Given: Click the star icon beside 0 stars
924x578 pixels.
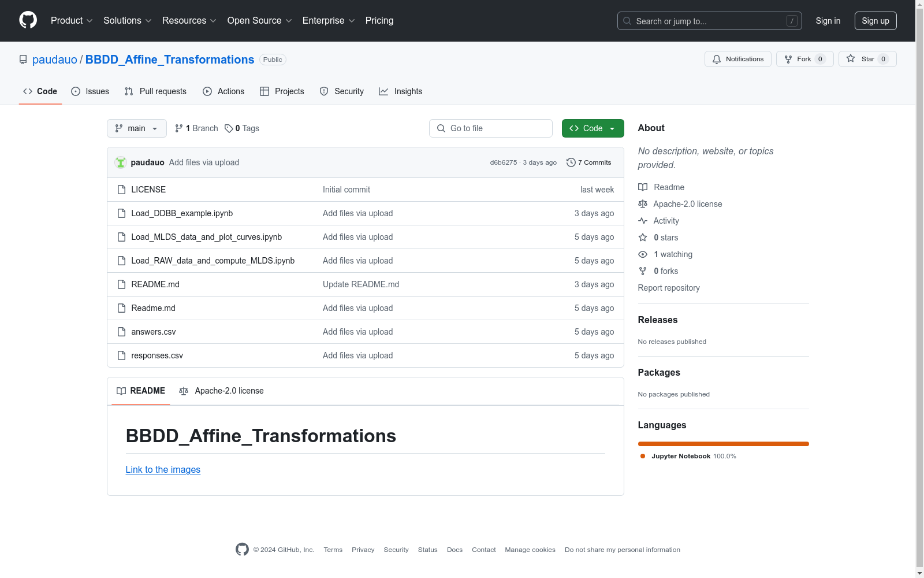Looking at the screenshot, I should (x=643, y=238).
